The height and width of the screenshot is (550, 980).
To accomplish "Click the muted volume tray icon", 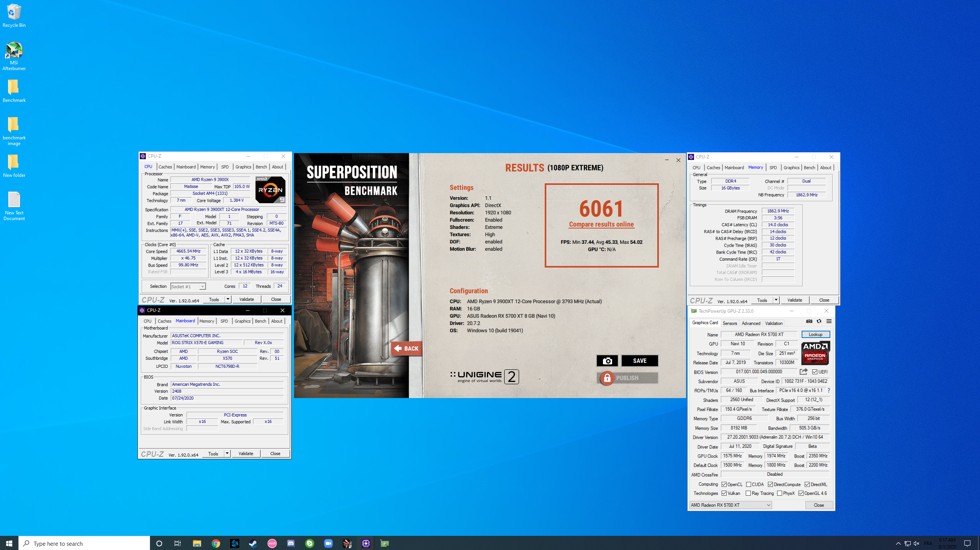I will (916, 543).
